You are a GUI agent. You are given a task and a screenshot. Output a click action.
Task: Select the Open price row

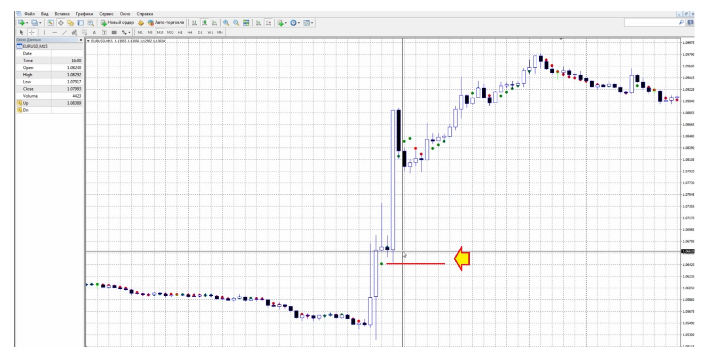point(50,67)
